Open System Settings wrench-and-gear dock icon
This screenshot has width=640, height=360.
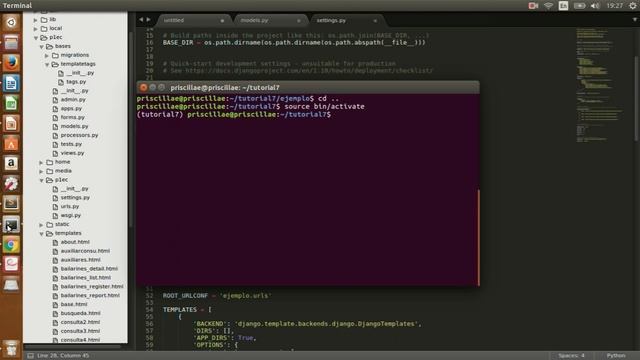[11, 183]
